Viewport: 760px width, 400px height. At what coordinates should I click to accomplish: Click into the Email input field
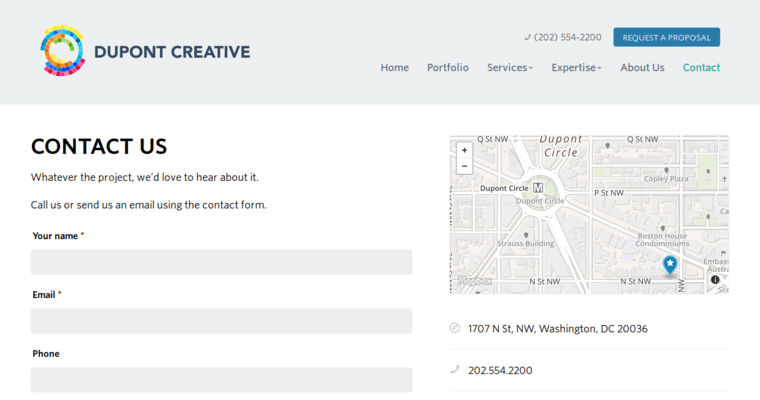click(x=221, y=321)
